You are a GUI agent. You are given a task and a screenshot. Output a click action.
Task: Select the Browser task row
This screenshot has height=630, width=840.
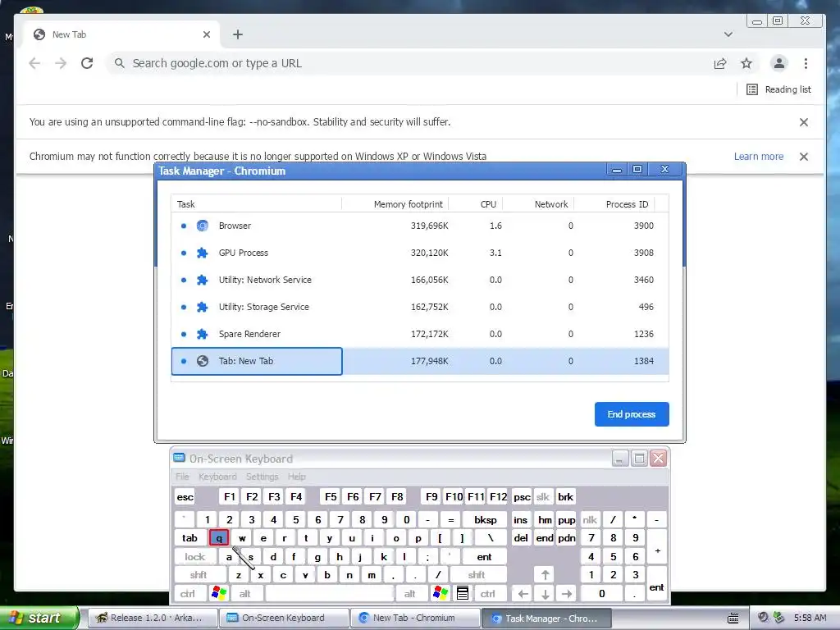tap(420, 226)
